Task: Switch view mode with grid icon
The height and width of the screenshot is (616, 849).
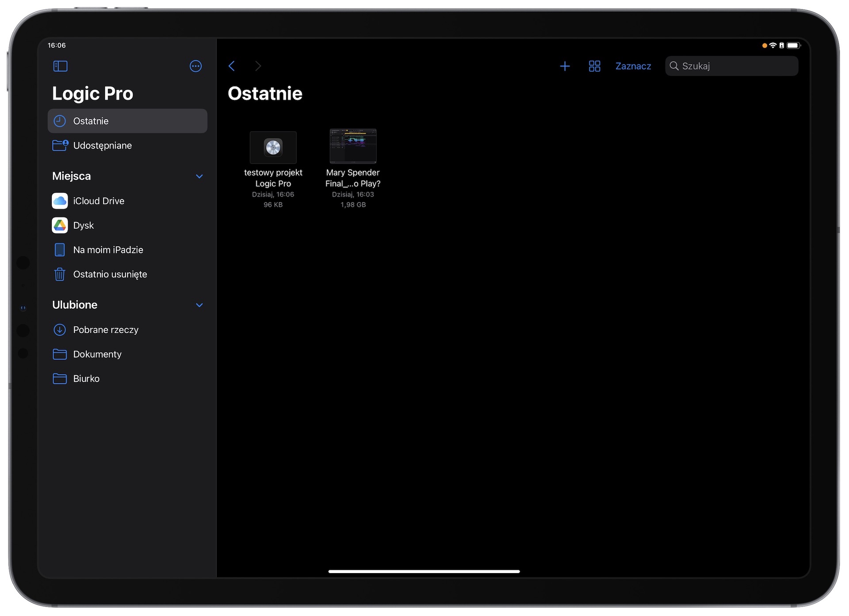Action: click(x=594, y=66)
